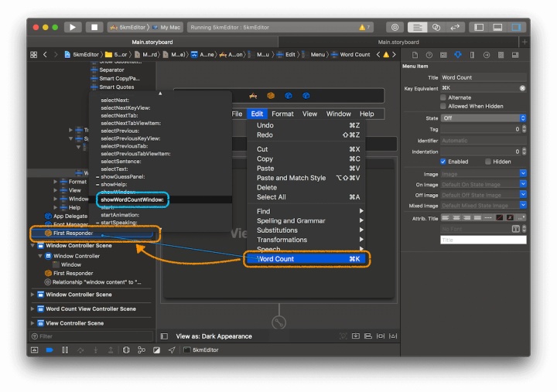The image size is (557, 392).
Task: Switch to the Version editor
Action: (455, 27)
